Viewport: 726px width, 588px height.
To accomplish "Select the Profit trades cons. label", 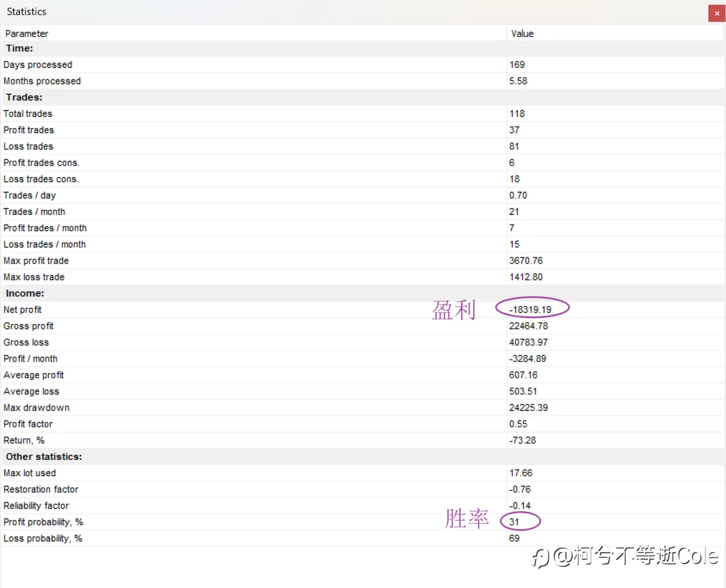I will point(41,163).
